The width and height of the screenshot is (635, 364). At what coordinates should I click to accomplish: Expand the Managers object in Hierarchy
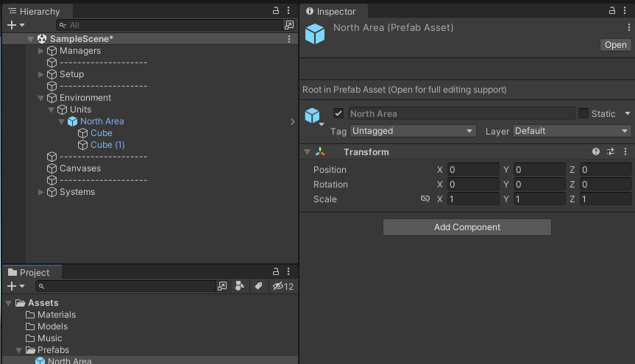[x=41, y=51]
